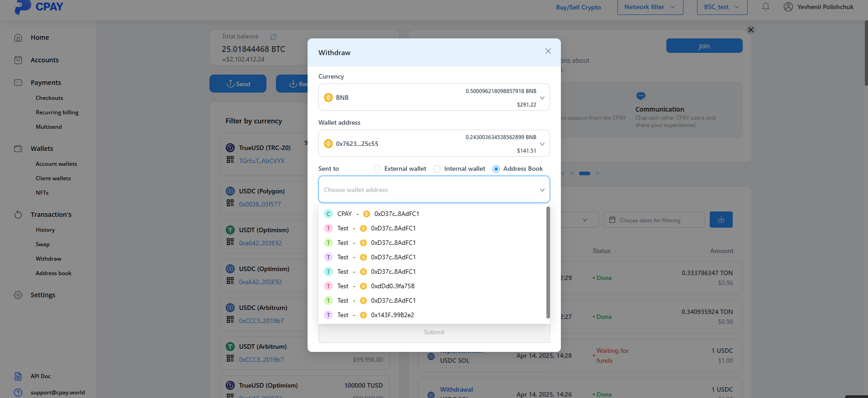Screen dimensions: 868x398
Task: Select the External wallet radio button
Action: pos(377,169)
